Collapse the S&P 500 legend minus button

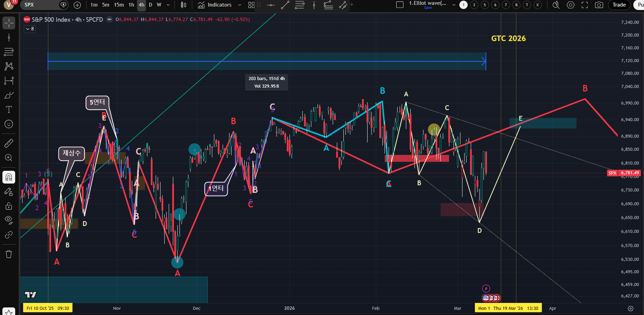[x=109, y=19]
